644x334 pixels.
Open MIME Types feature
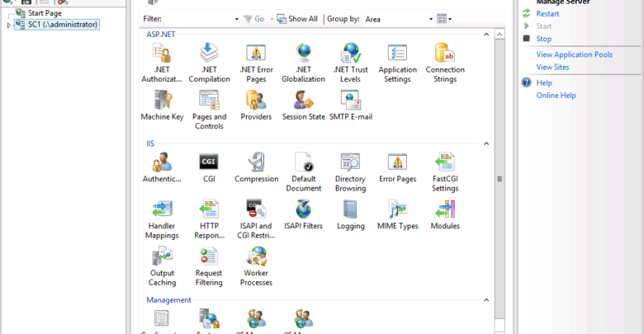[398, 215]
